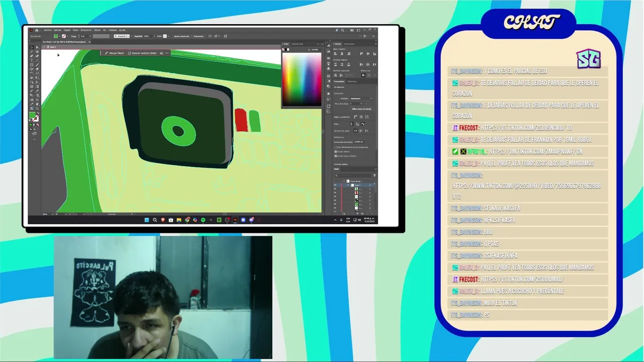Open the fill color dropdown in control bar
The image size is (644, 362).
[59, 36]
